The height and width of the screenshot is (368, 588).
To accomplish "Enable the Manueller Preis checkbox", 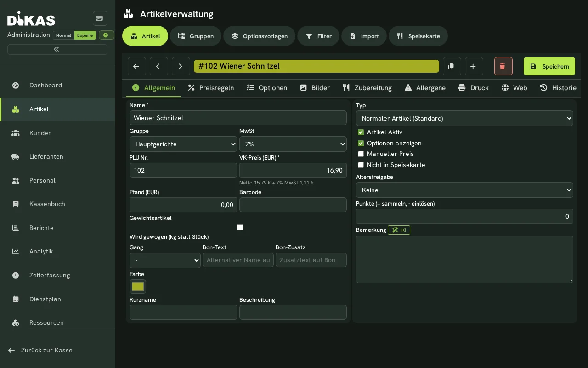I will coord(361,154).
